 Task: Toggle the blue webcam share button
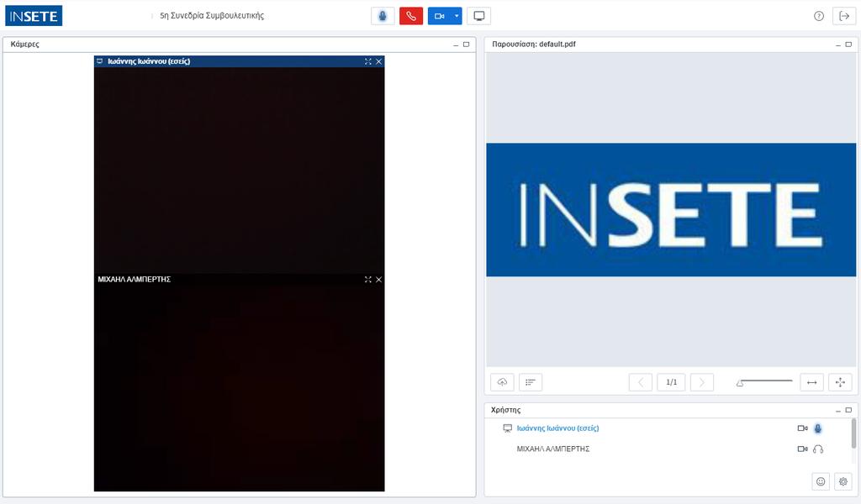[439, 16]
